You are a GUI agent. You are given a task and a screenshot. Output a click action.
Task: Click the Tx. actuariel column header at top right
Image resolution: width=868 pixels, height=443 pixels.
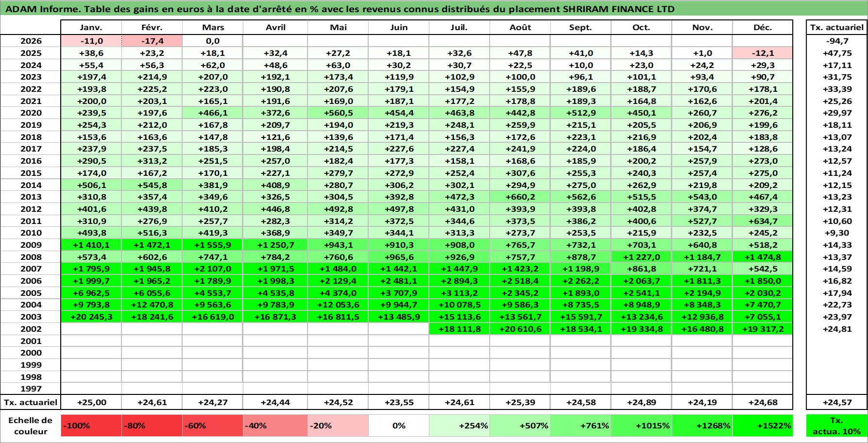click(837, 27)
